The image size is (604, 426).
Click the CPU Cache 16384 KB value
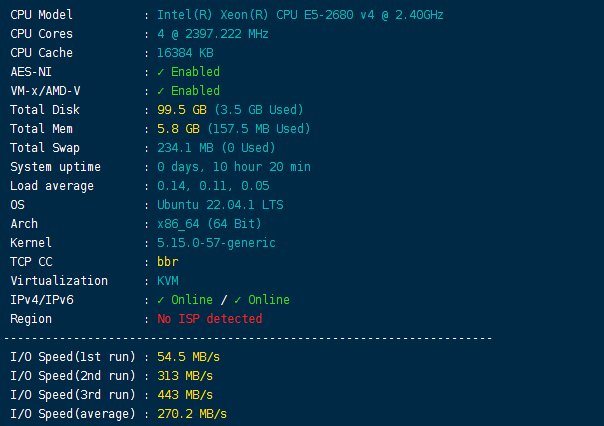click(x=185, y=53)
